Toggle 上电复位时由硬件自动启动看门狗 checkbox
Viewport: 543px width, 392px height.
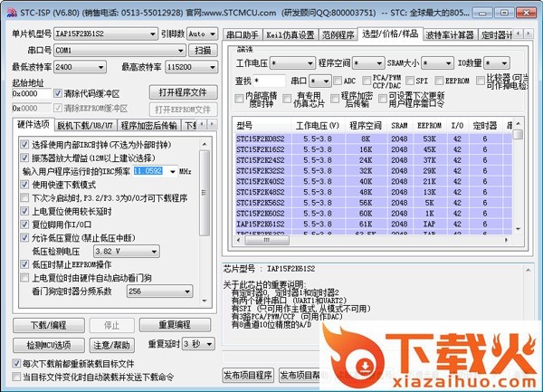click(24, 278)
